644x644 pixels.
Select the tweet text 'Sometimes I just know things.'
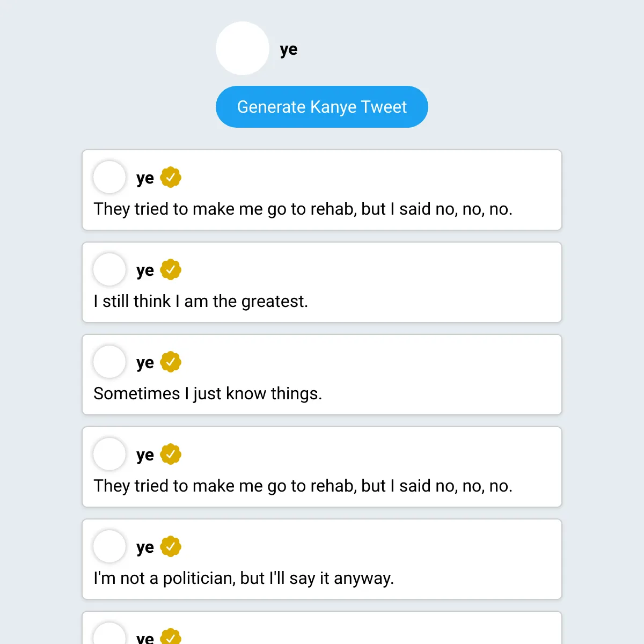[208, 394]
